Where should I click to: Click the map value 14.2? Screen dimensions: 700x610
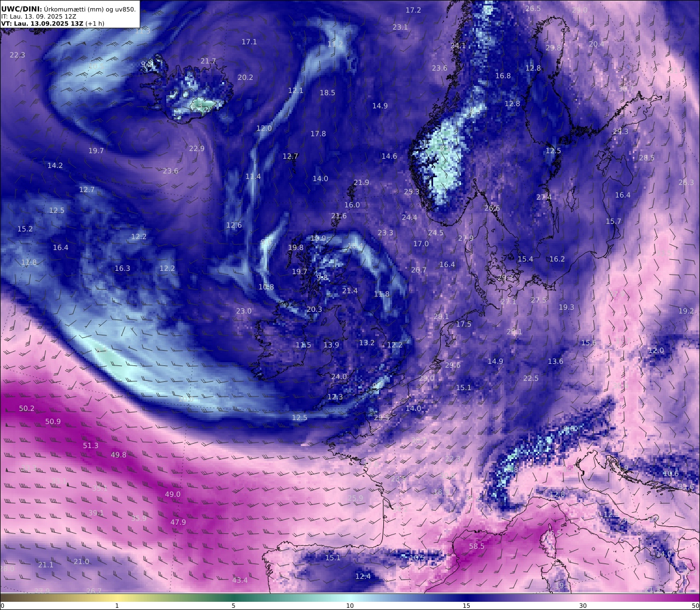point(55,165)
